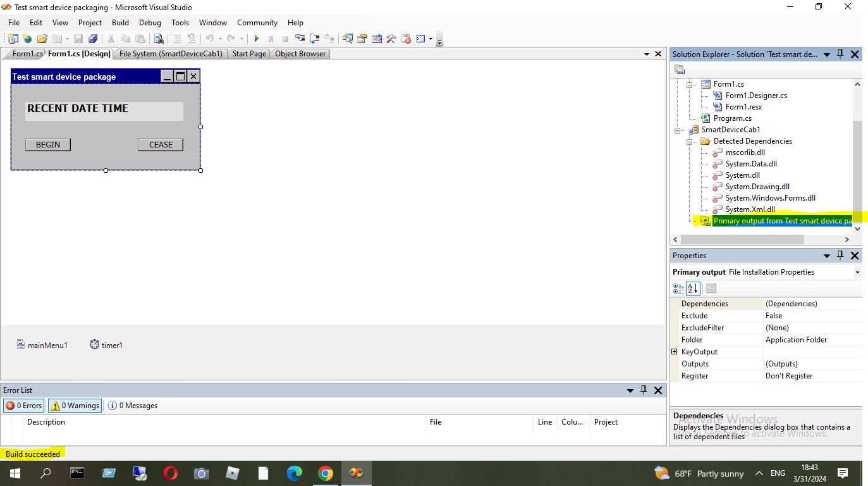868x486 pixels.
Task: Click the Save All toolbar icon
Action: (93, 39)
